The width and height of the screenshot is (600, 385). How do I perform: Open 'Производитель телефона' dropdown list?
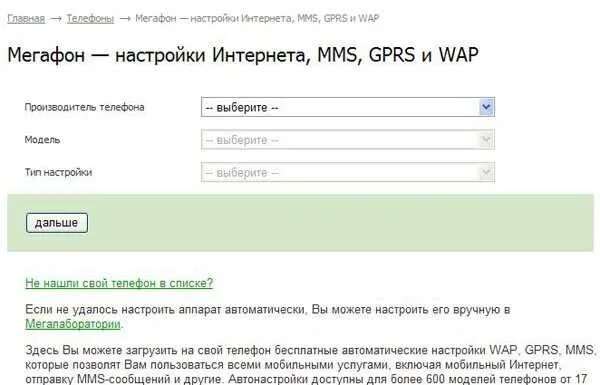click(348, 107)
